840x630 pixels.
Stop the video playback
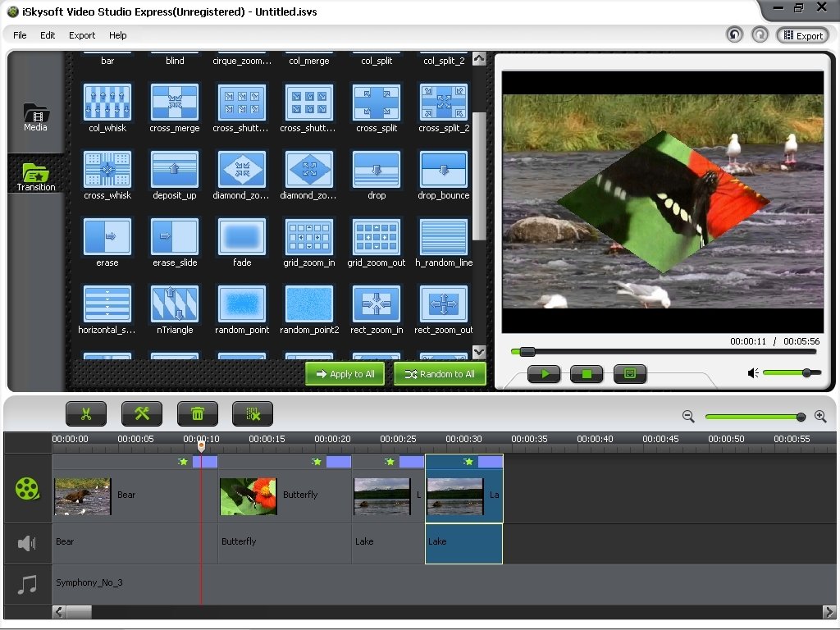coord(587,374)
